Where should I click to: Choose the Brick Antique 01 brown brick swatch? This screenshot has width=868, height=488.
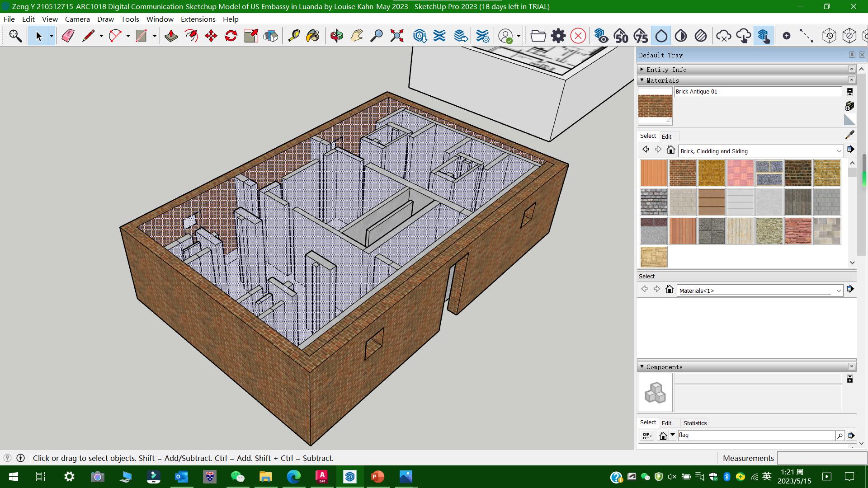682,173
